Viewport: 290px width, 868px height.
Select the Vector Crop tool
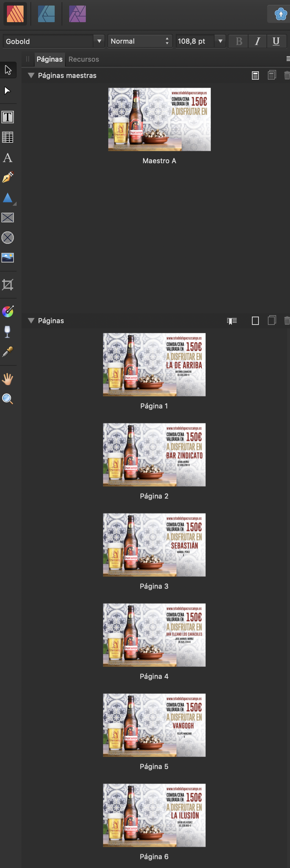click(8, 285)
